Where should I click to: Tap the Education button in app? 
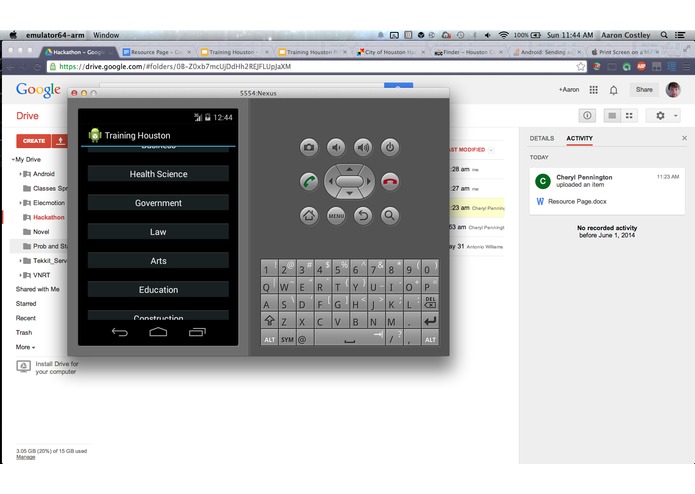(158, 289)
